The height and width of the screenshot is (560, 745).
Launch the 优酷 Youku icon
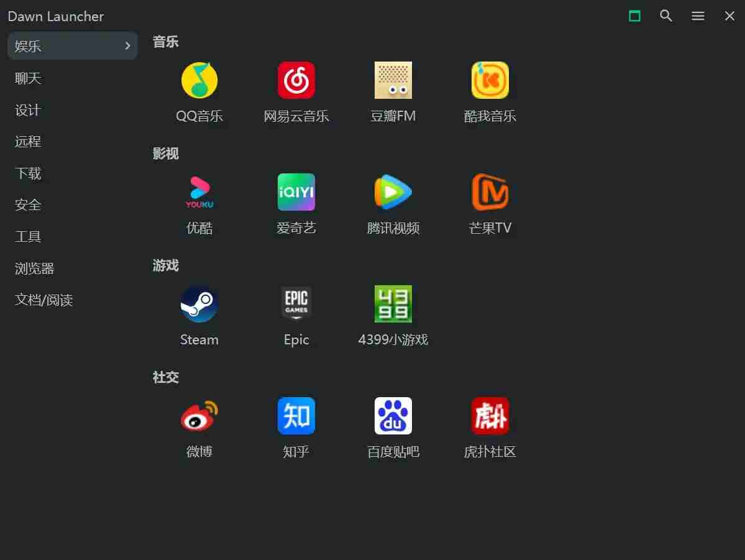point(199,193)
